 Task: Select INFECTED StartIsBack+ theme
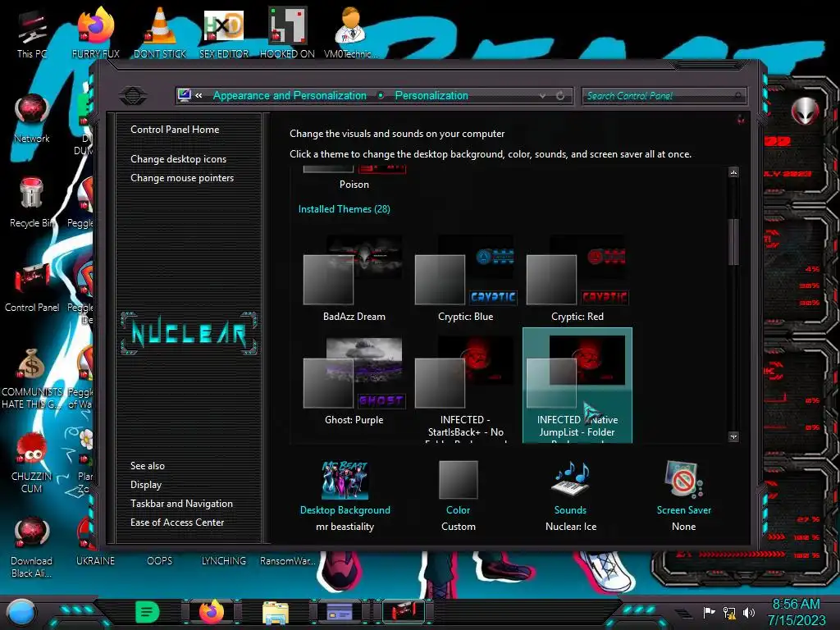pos(466,386)
